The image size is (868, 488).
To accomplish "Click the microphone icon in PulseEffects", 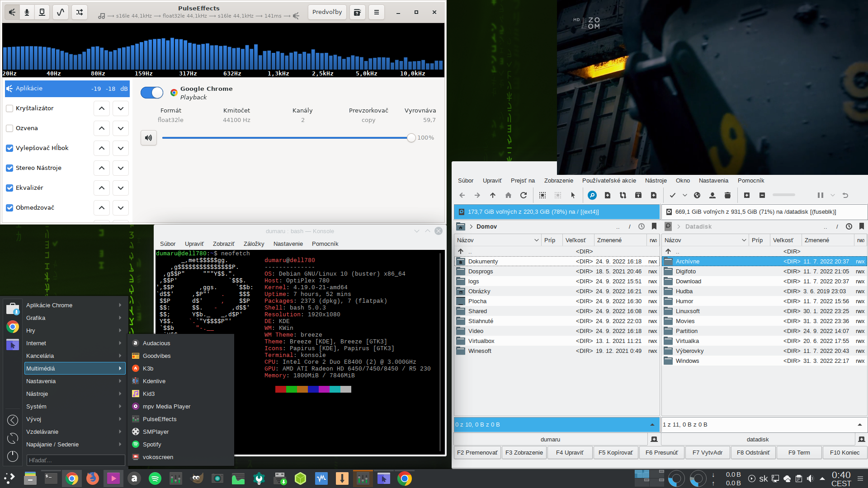I will [27, 12].
